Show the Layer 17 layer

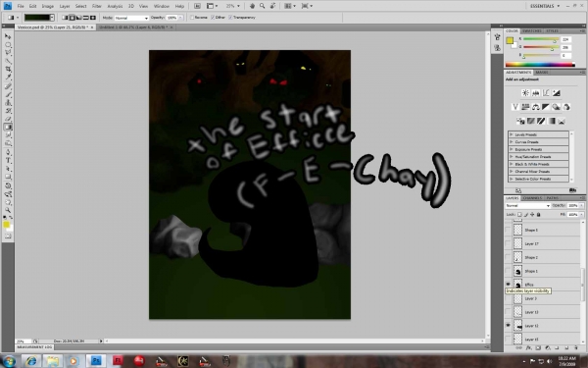tap(508, 243)
